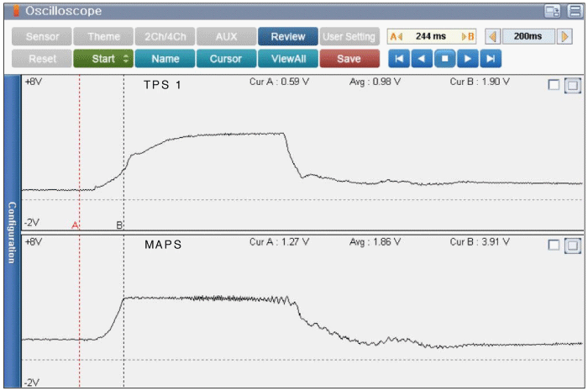Click the TPS 1 channel name
Image resolution: width=588 pixels, height=391 pixels.
(162, 85)
